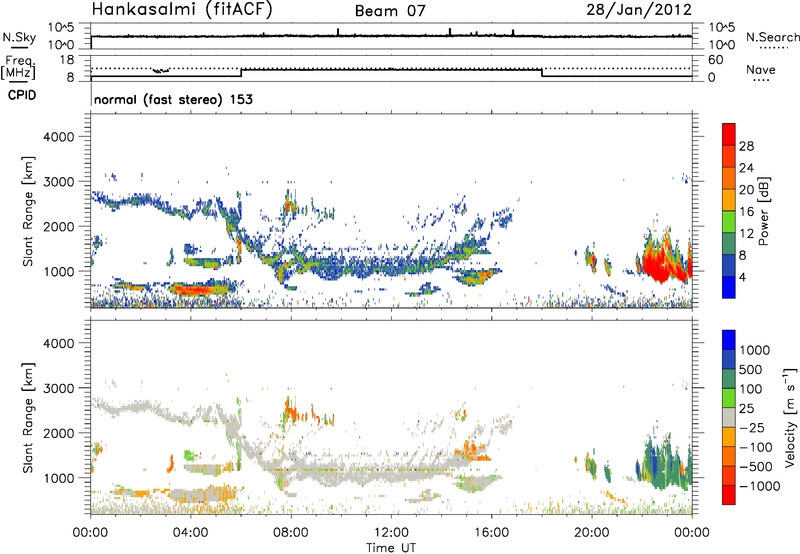Viewport: 800px width, 554px height.
Task: Click the 2000 tick of the velocity panel
Action: [58, 433]
